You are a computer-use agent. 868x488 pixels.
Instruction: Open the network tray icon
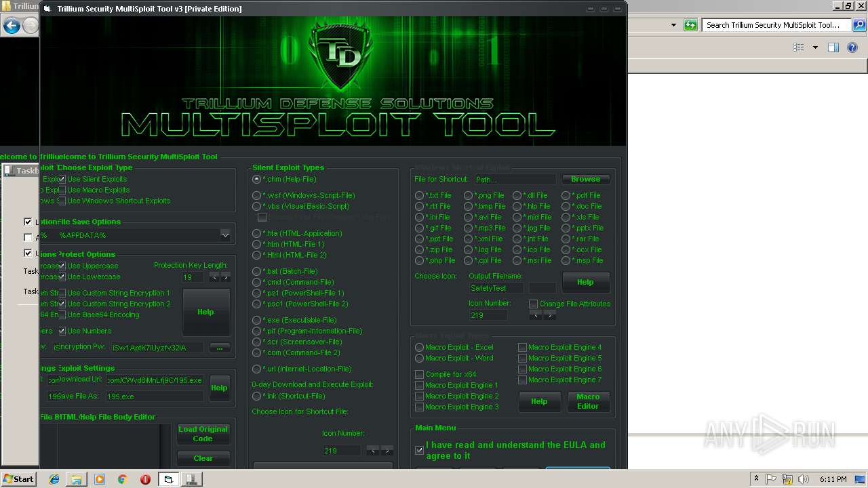pyautogui.click(x=788, y=479)
